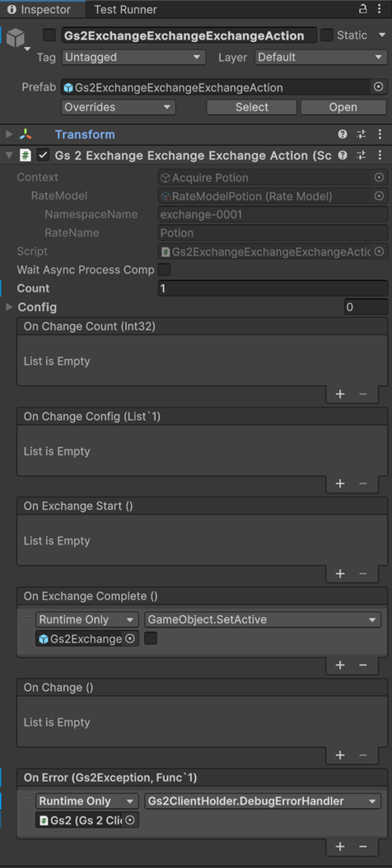392x868 pixels.
Task: Expand the Config foldout arrow
Action: click(x=9, y=306)
